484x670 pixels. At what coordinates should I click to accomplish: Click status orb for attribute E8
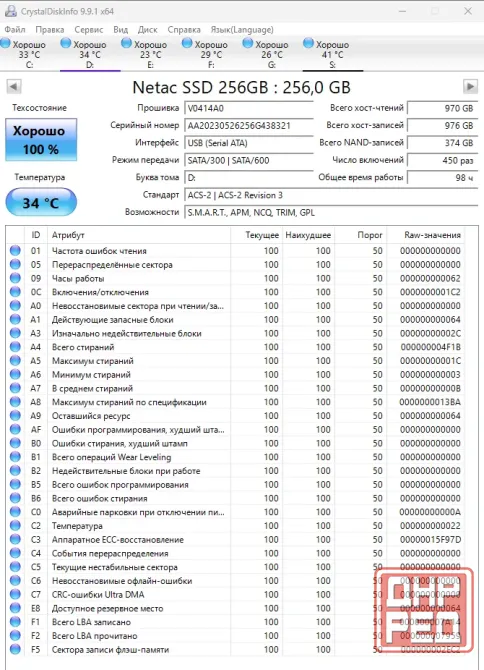(x=15, y=608)
